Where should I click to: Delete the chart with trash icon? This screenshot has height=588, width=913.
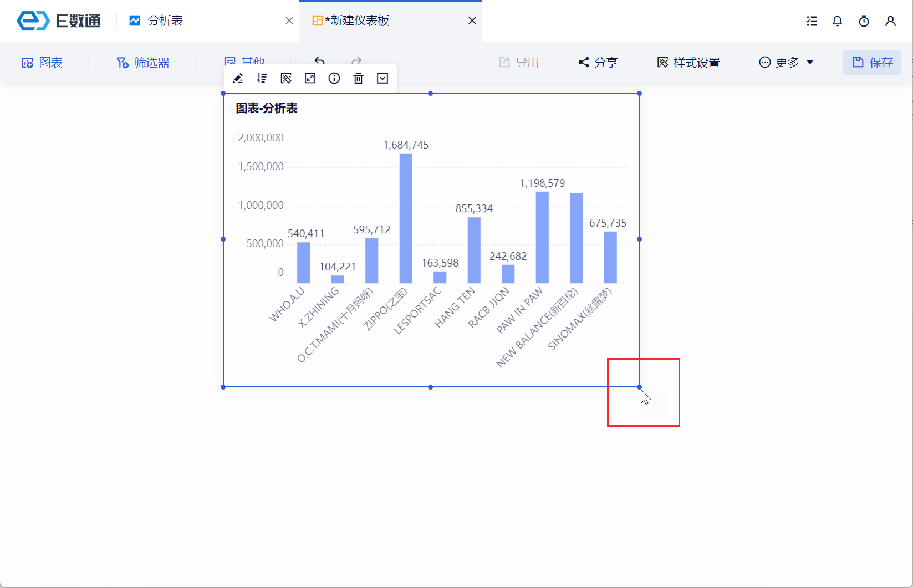359,79
